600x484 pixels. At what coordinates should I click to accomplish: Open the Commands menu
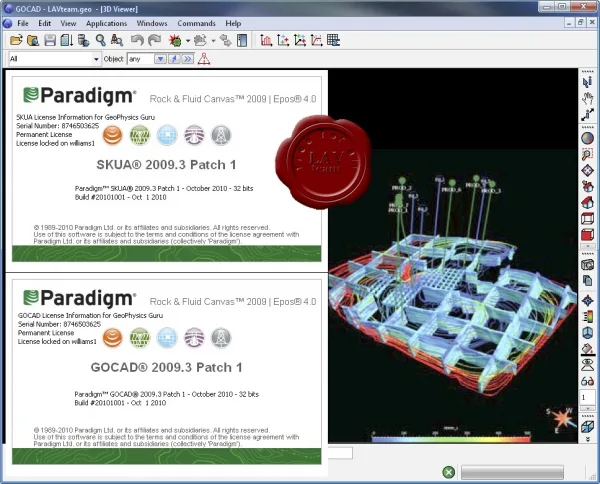coord(196,23)
